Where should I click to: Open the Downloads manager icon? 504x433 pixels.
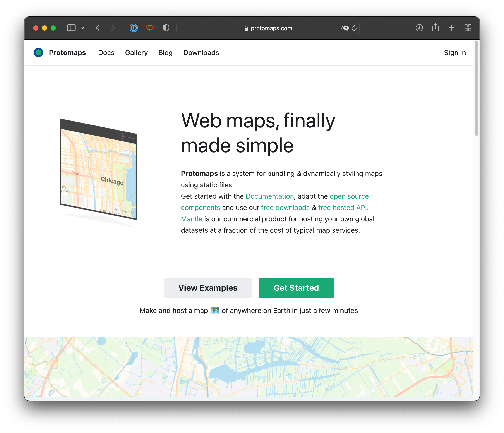(x=419, y=28)
